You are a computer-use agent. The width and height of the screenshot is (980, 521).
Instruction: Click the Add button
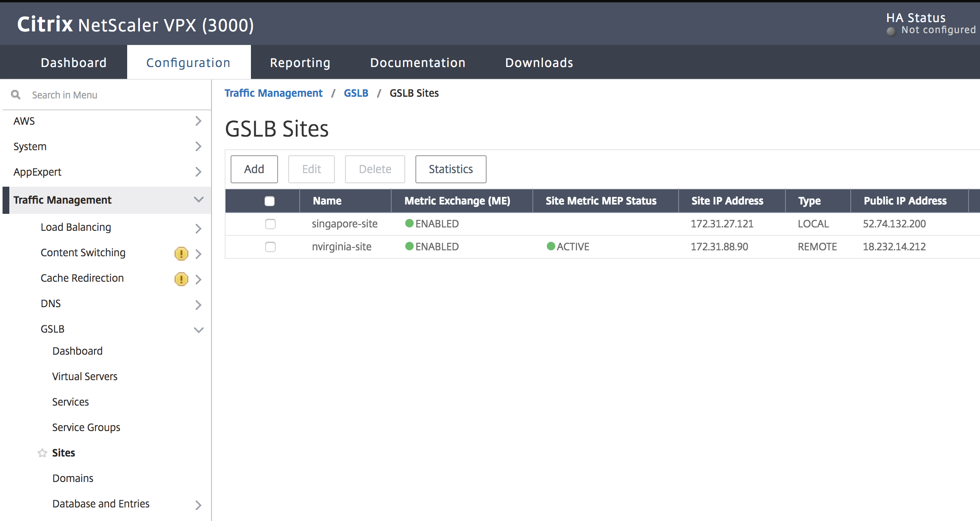click(254, 169)
